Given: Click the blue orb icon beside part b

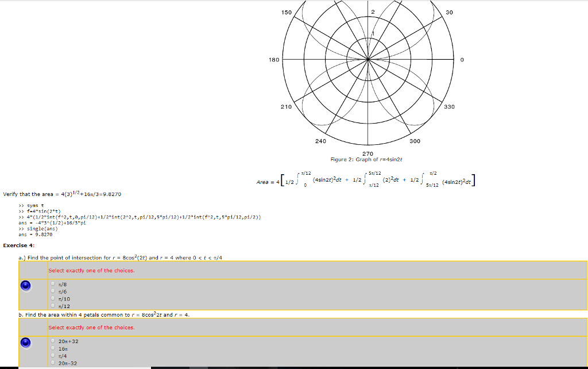Looking at the screenshot, I should (x=25, y=343).
